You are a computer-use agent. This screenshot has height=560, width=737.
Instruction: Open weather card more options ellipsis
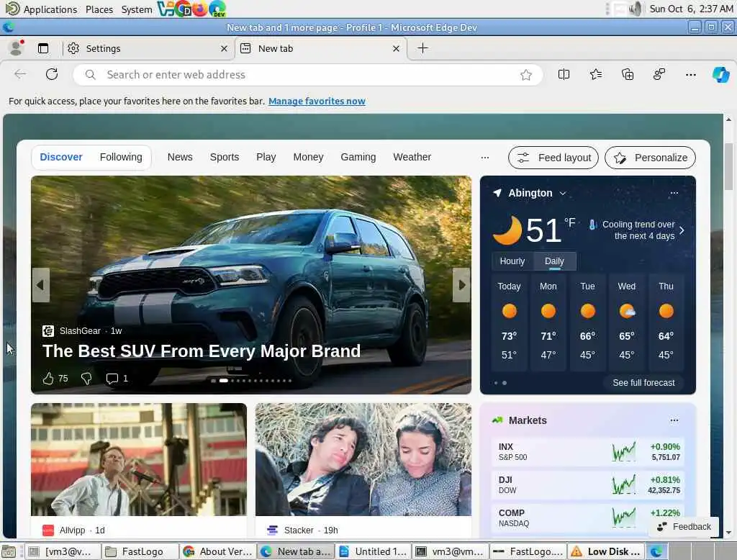tap(674, 193)
